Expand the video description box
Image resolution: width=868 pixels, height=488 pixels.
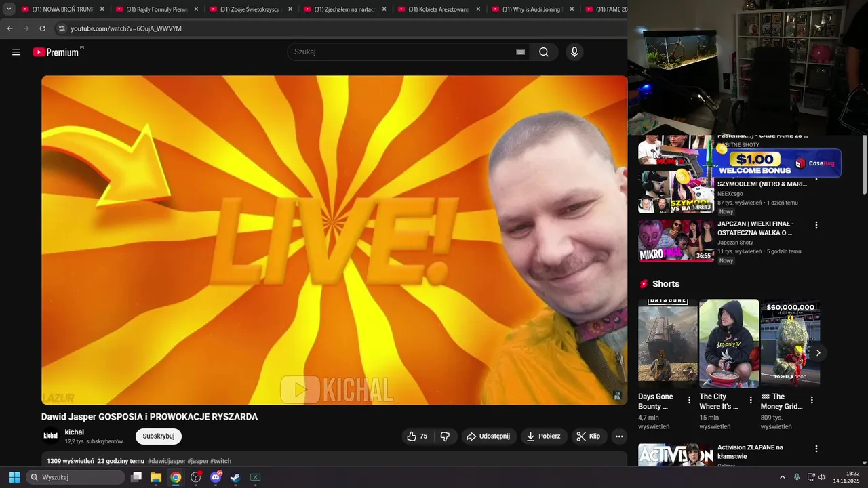[334, 460]
